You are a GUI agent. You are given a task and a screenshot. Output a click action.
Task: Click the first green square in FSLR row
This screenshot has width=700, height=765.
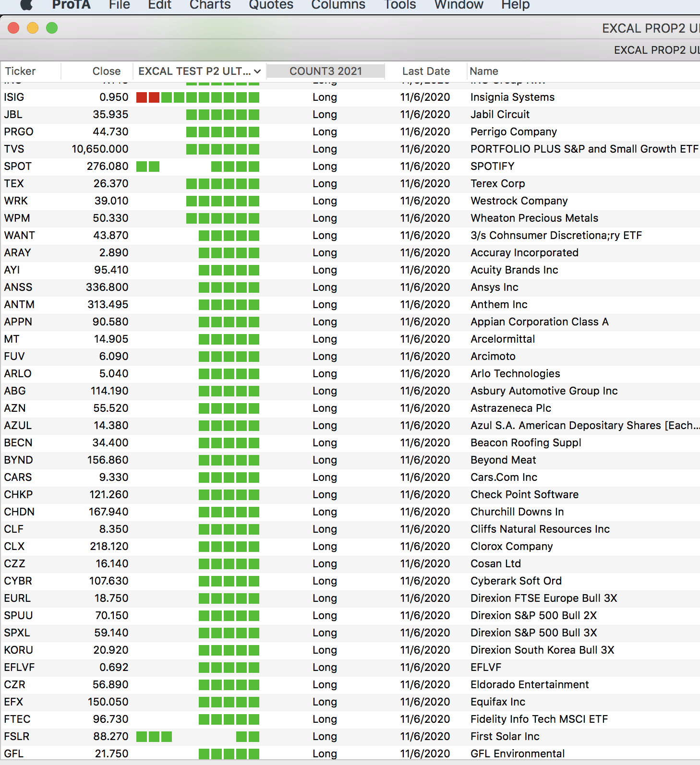pyautogui.click(x=142, y=737)
